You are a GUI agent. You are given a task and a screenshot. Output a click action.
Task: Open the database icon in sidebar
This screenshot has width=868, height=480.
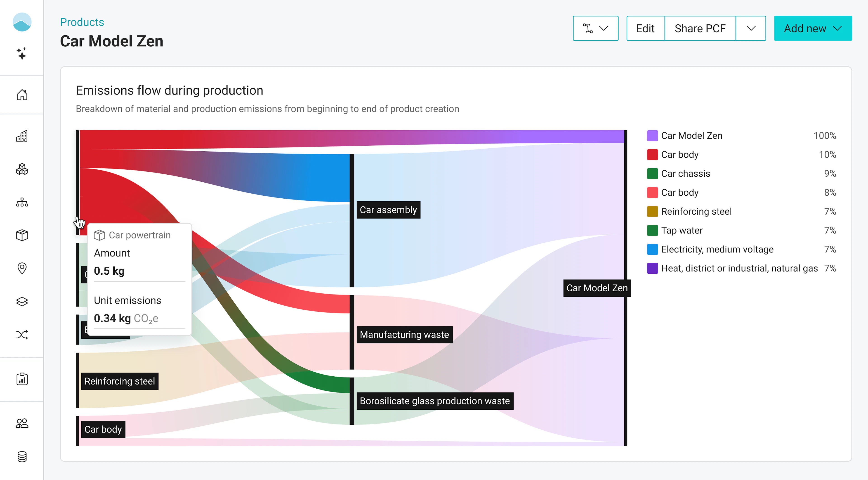[22, 457]
